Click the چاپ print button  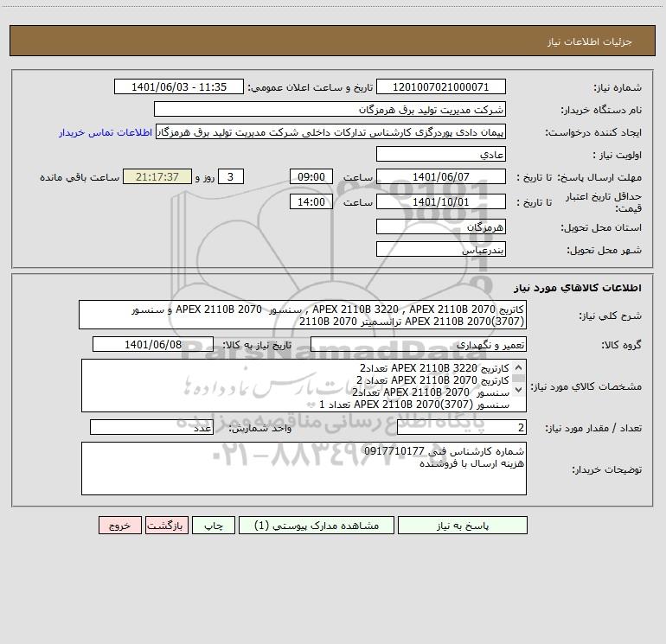click(x=214, y=526)
